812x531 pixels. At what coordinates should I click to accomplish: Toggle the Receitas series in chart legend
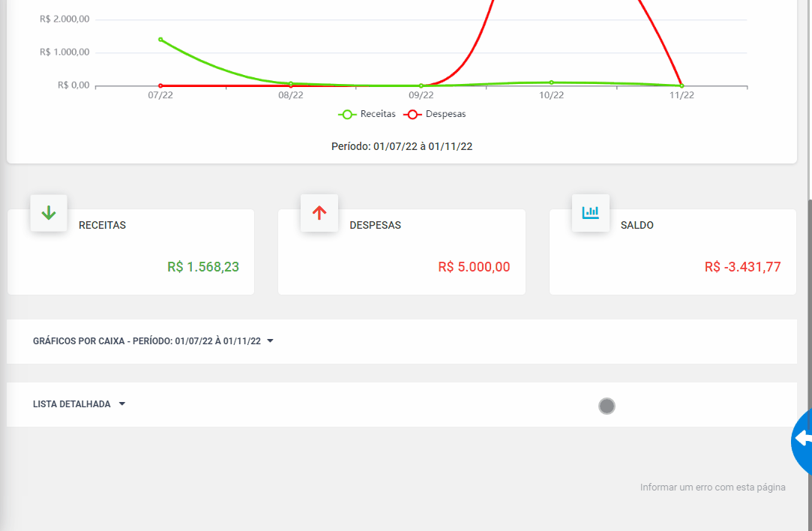367,114
